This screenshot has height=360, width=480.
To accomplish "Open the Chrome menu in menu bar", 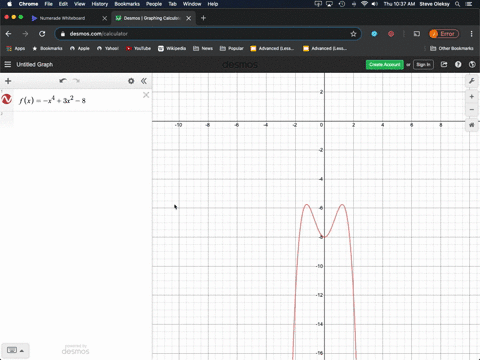I will coord(28,4).
